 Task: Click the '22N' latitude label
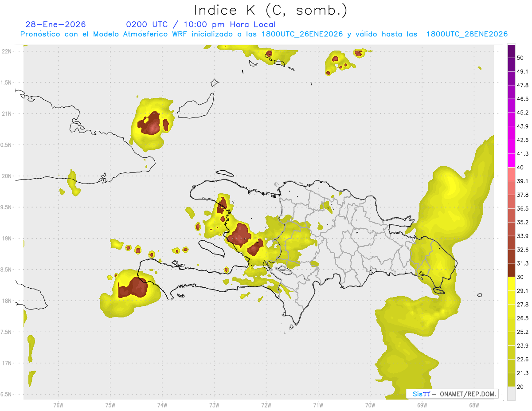coord(7,51)
